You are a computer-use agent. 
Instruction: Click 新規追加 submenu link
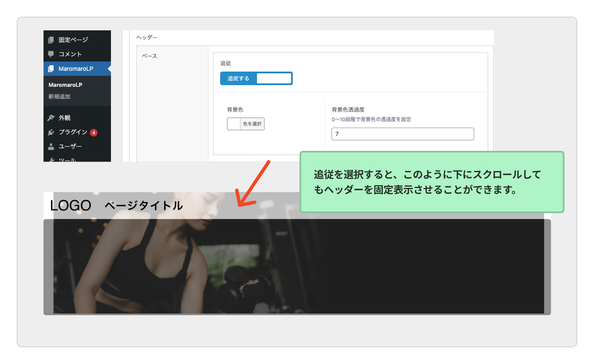coord(59,96)
